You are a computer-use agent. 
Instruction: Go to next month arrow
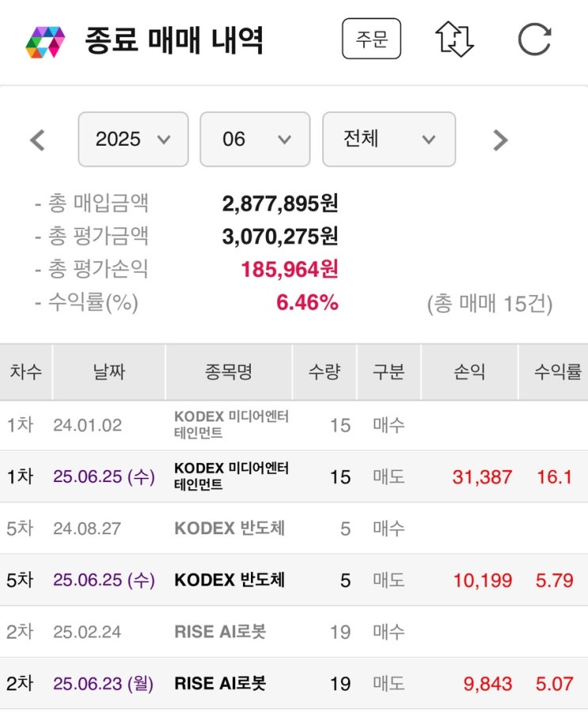(x=500, y=140)
